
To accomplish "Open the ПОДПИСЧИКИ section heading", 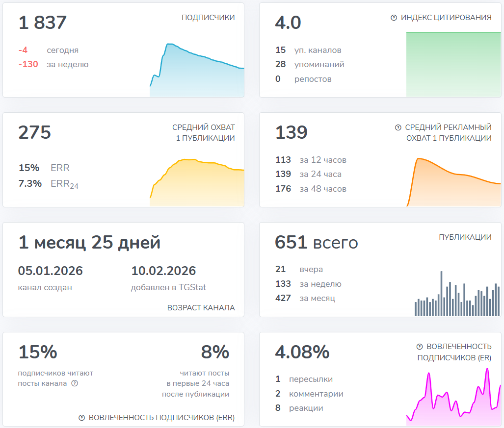I will [208, 18].
